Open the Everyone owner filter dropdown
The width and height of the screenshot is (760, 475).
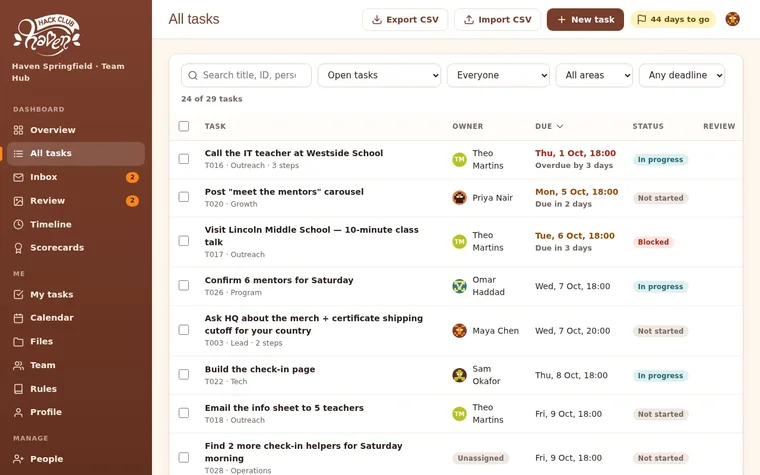[498, 76]
